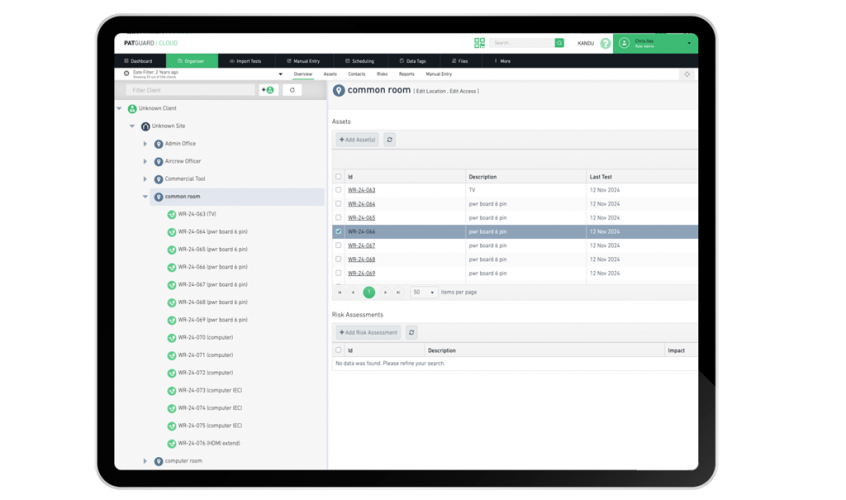Click the user avatar icon
Viewport: 846px width, 500px height.
click(x=624, y=43)
